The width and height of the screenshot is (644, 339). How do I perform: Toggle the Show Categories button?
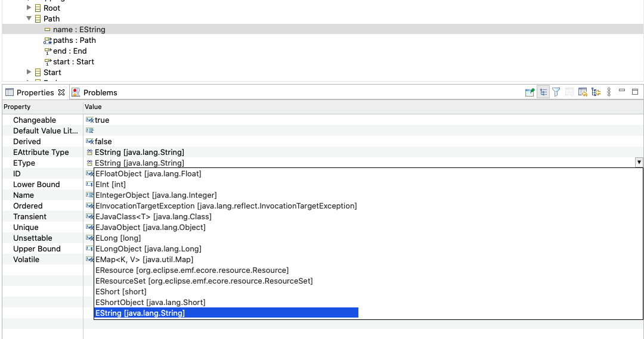tap(543, 92)
